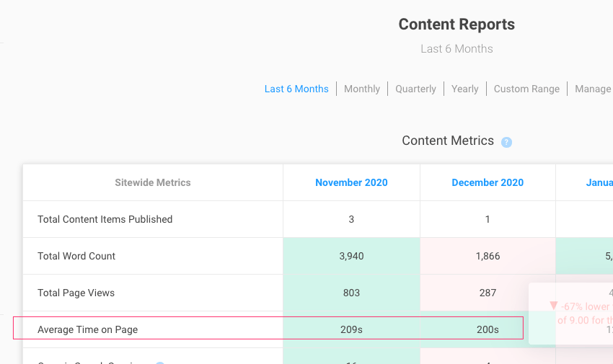Click the Sitewide Metrics column header
The image size is (613, 364).
(x=153, y=183)
